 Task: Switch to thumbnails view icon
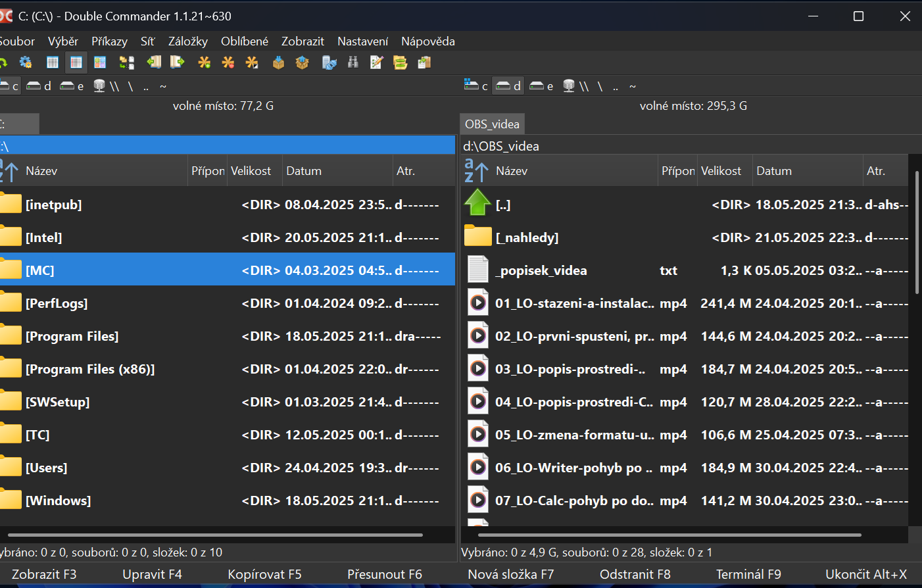pyautogui.click(x=100, y=62)
